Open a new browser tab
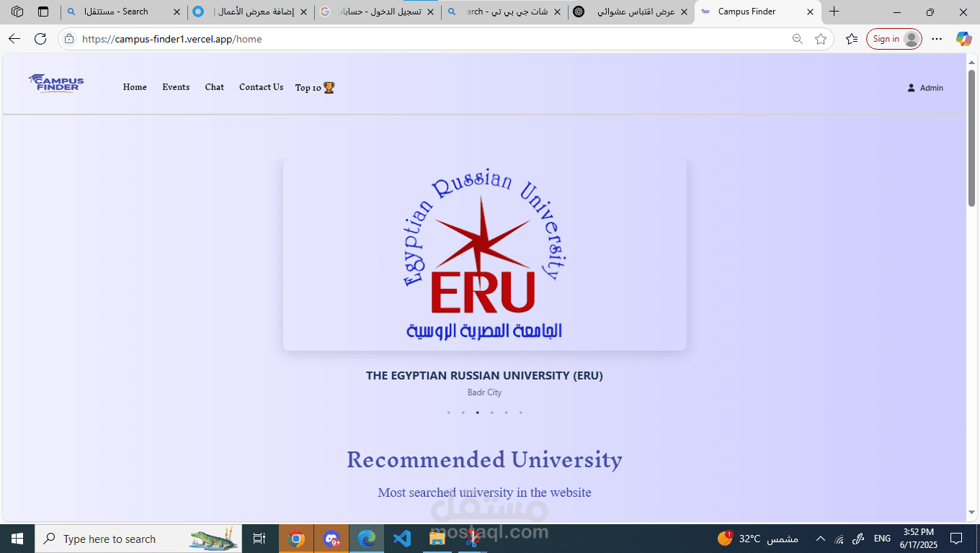The height and width of the screenshot is (553, 980). 834,12
